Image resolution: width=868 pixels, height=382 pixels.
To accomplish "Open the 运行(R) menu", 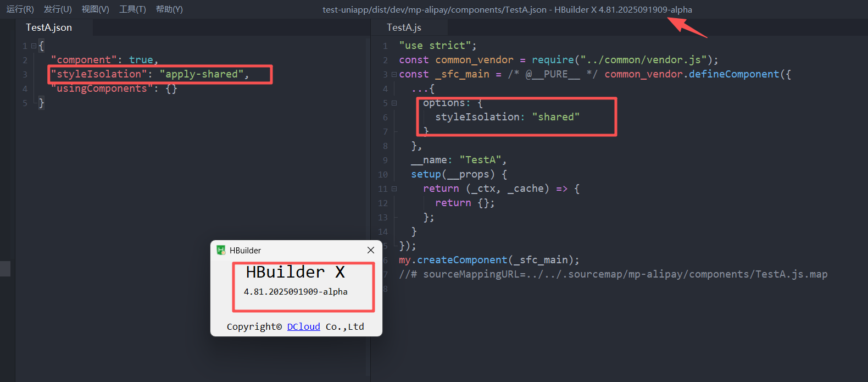I will pyautogui.click(x=20, y=9).
